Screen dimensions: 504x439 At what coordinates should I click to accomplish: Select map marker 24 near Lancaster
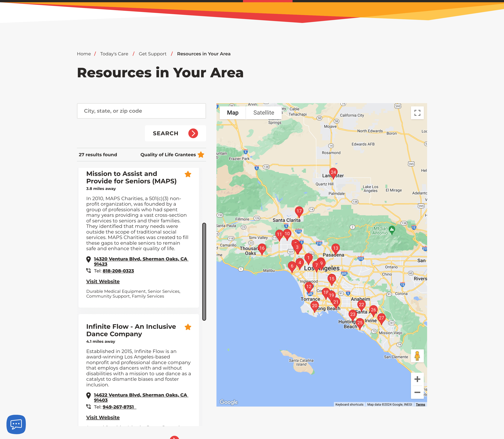click(x=333, y=173)
